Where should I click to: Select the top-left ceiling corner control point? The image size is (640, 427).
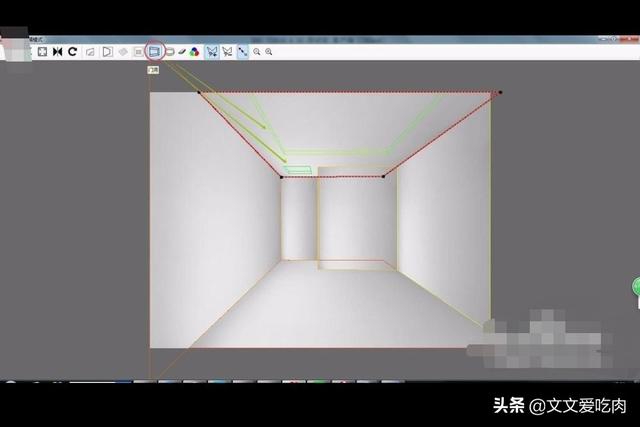click(x=198, y=93)
